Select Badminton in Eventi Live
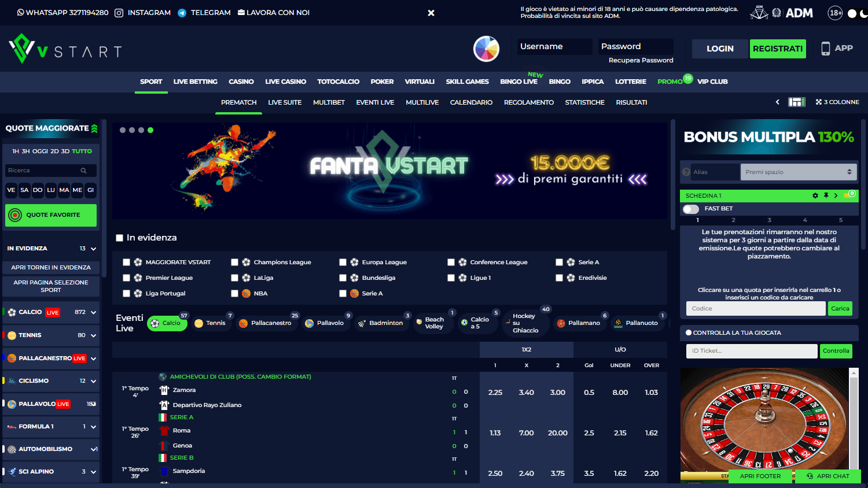Image resolution: width=868 pixels, height=488 pixels. 381,323
